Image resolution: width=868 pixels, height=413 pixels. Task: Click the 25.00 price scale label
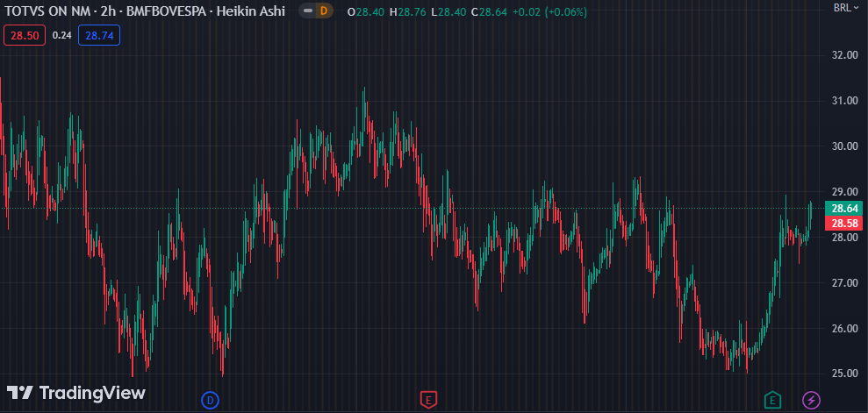point(844,374)
